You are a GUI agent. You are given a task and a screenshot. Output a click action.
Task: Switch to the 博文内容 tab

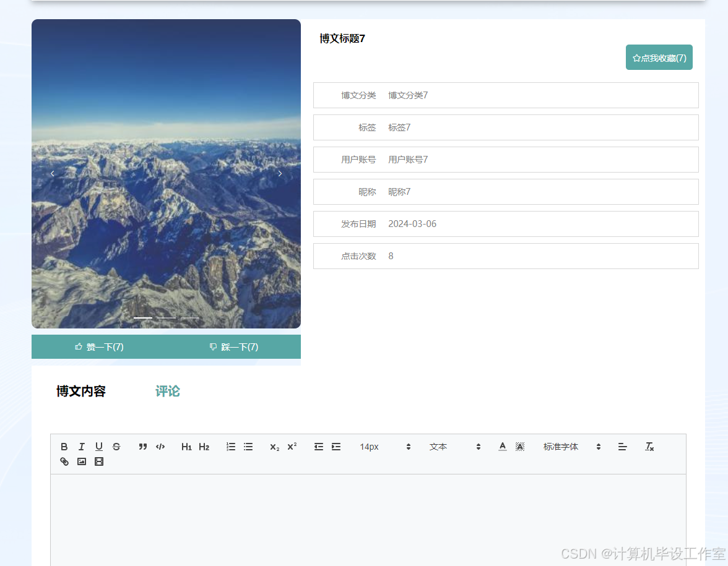[x=80, y=391]
